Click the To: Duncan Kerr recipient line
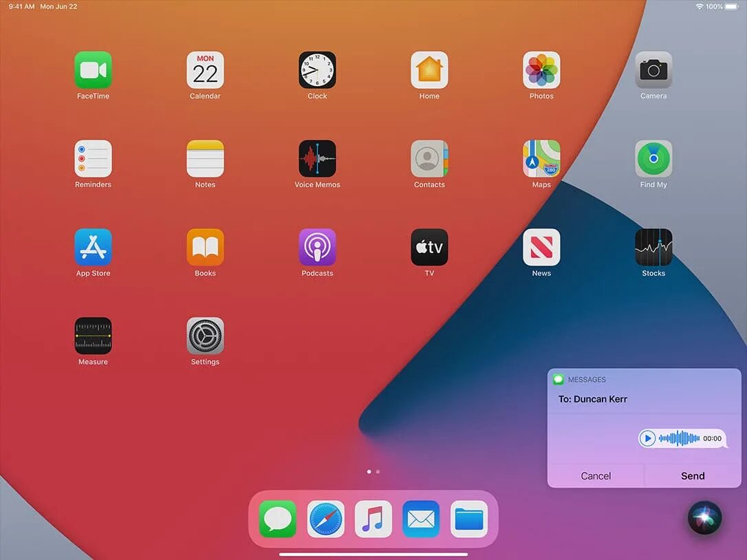The image size is (747, 560). 593,400
